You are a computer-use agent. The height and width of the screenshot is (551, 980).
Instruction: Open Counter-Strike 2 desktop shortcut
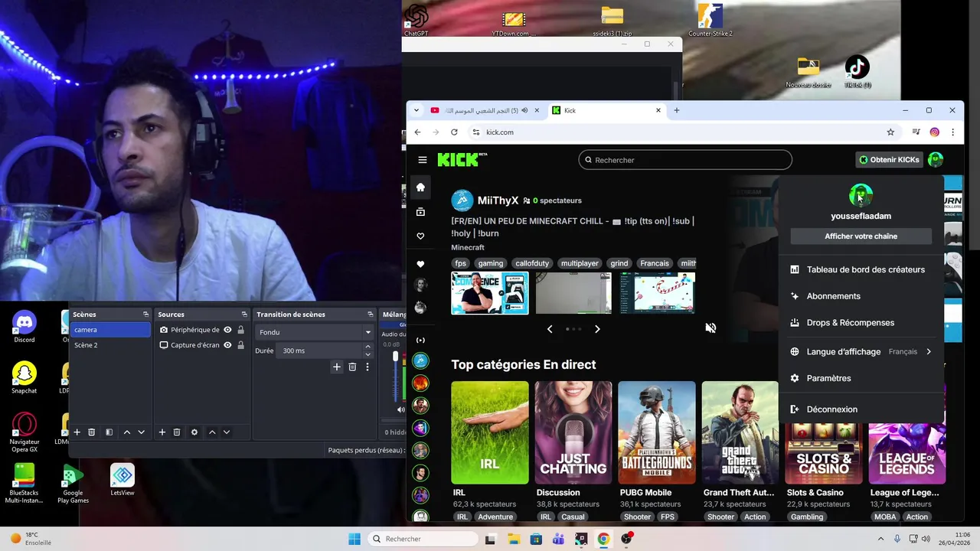pyautogui.click(x=710, y=20)
